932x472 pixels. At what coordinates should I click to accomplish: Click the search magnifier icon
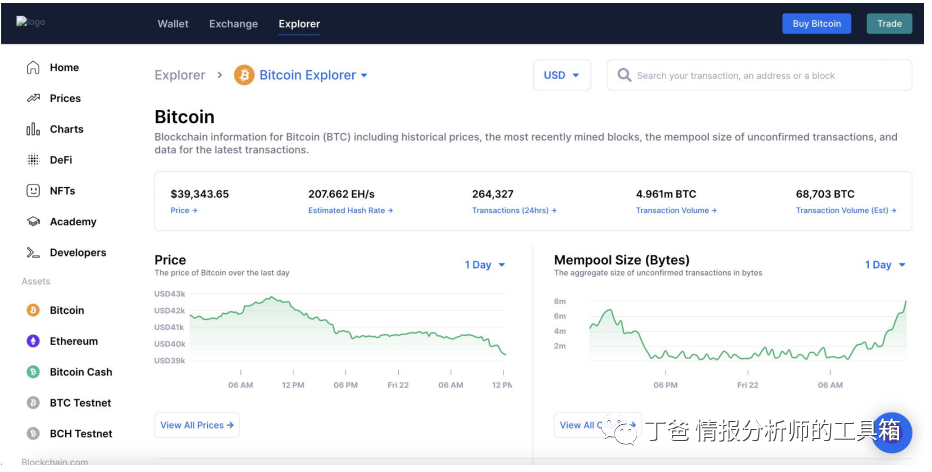coord(624,75)
